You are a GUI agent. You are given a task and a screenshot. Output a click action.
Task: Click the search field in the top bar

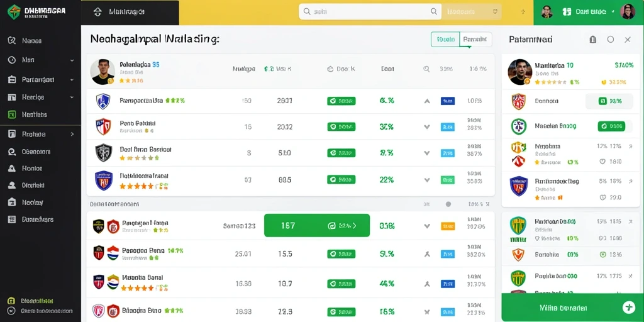[x=370, y=12]
